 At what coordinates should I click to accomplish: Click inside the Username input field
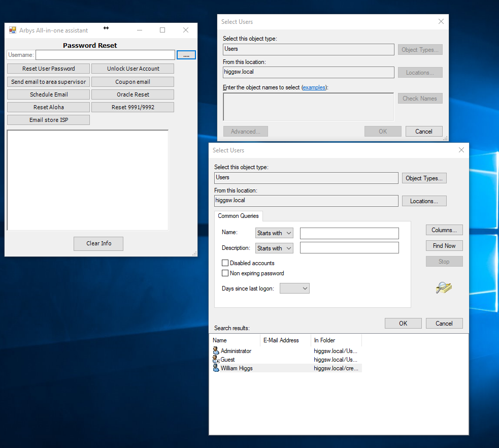pyautogui.click(x=106, y=55)
